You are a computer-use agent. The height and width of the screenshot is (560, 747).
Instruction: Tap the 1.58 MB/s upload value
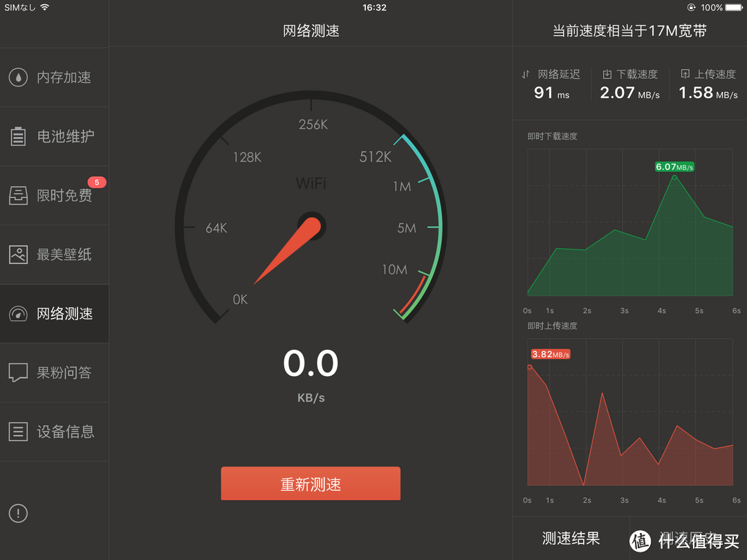tap(708, 93)
